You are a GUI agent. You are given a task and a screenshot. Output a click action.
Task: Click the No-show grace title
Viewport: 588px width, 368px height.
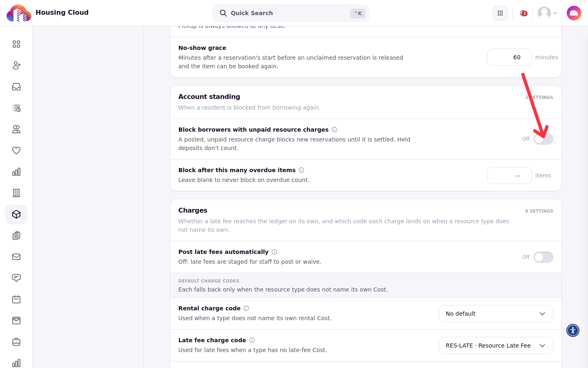click(202, 48)
